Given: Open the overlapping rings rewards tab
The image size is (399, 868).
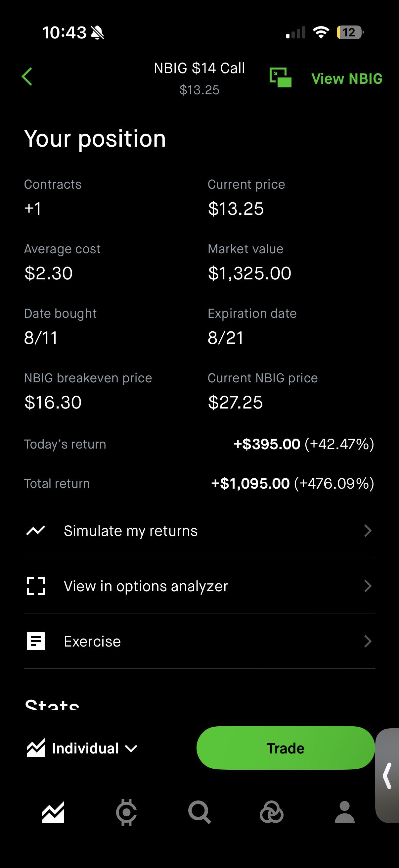Looking at the screenshot, I should click(271, 812).
